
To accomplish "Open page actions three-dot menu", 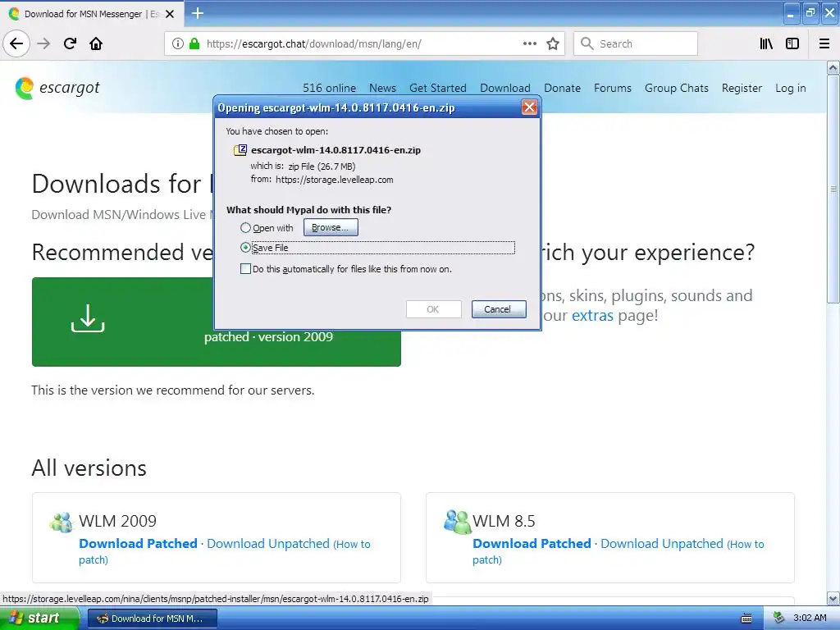I will click(529, 43).
